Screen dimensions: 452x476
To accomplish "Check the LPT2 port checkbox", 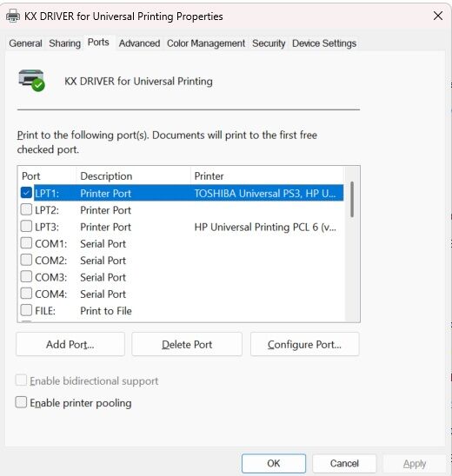I will (26, 209).
